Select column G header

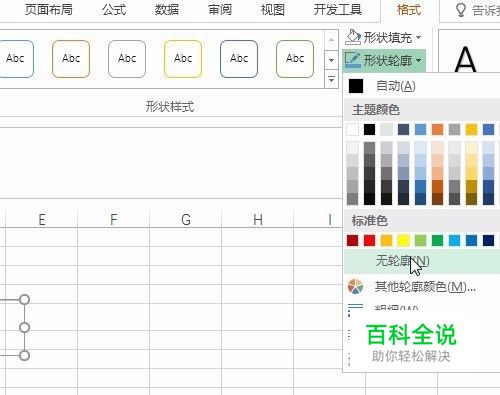click(x=186, y=219)
